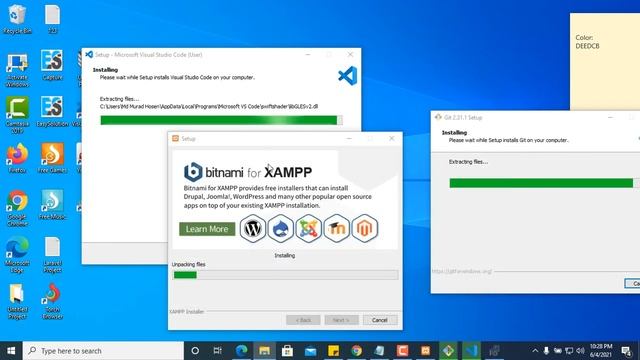Open Mail from the taskbar
This screenshot has width=640, height=360.
coord(310,351)
